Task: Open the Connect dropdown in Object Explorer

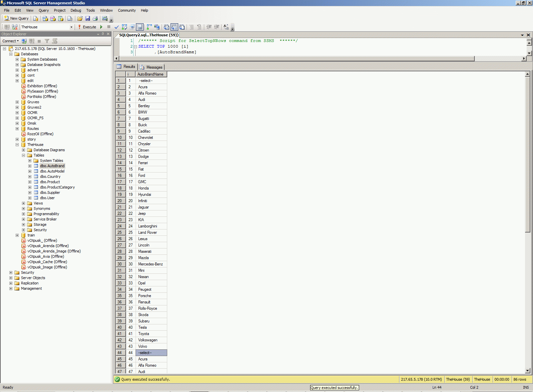Action: (x=10, y=41)
